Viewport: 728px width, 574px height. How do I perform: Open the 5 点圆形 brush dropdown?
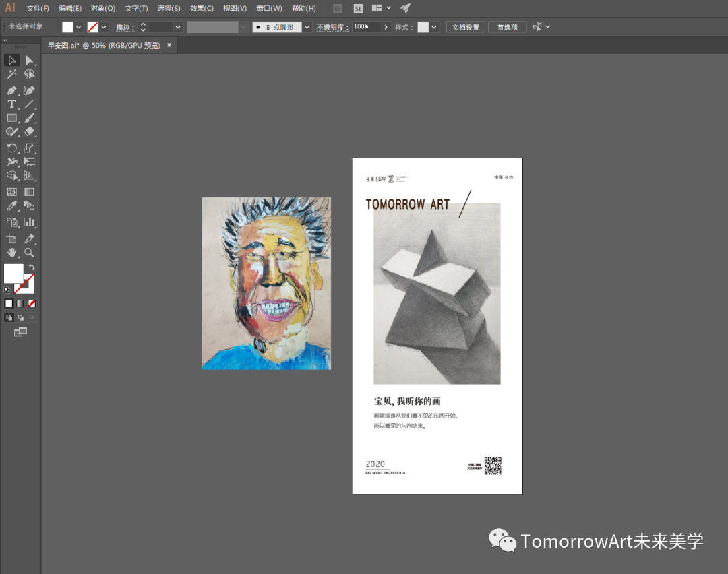307,27
